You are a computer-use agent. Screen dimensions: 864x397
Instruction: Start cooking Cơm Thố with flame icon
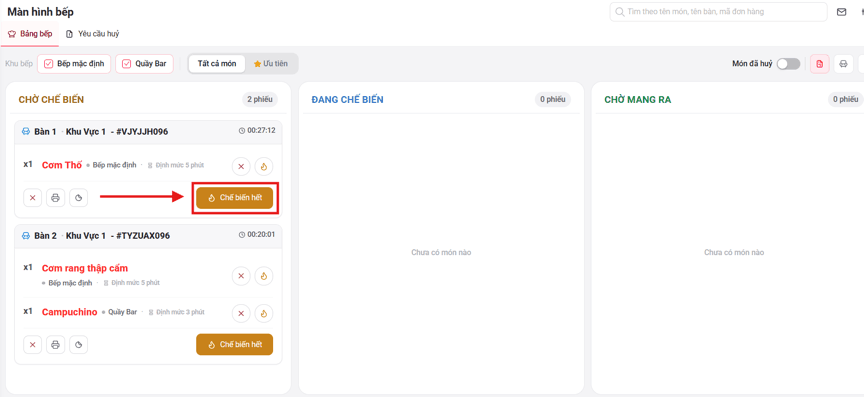(263, 166)
